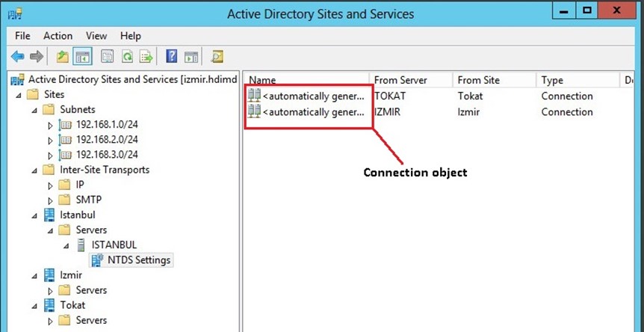This screenshot has height=332, width=644.
Task: Collapse the ISTANBUL server node
Action: [66, 246]
